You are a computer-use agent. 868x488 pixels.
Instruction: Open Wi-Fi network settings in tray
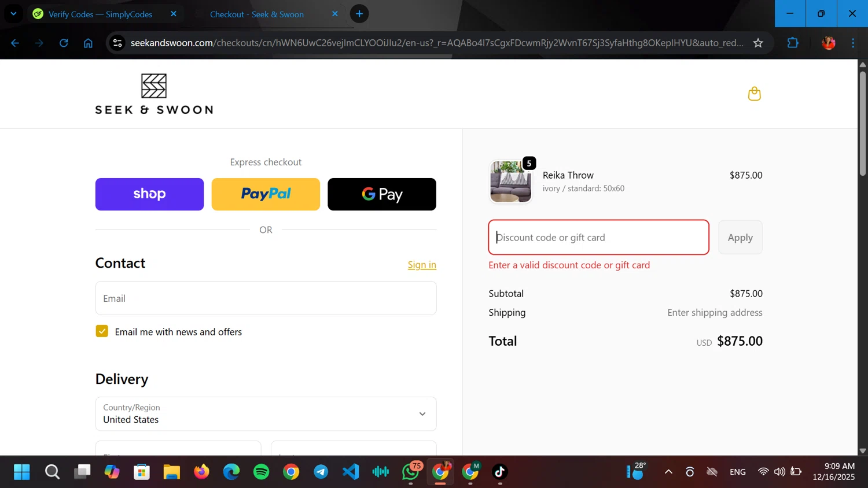(763, 472)
